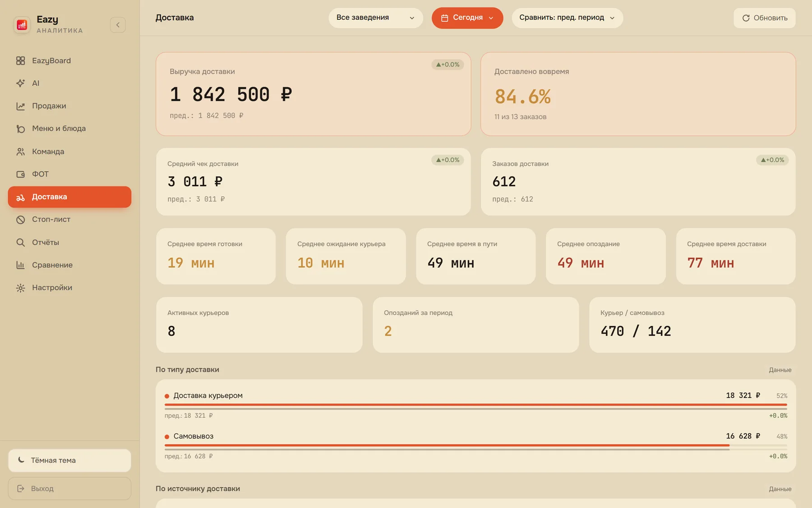This screenshot has width=812, height=508.
Task: Click the Курьер / самовывоз card
Action: pyautogui.click(x=692, y=325)
